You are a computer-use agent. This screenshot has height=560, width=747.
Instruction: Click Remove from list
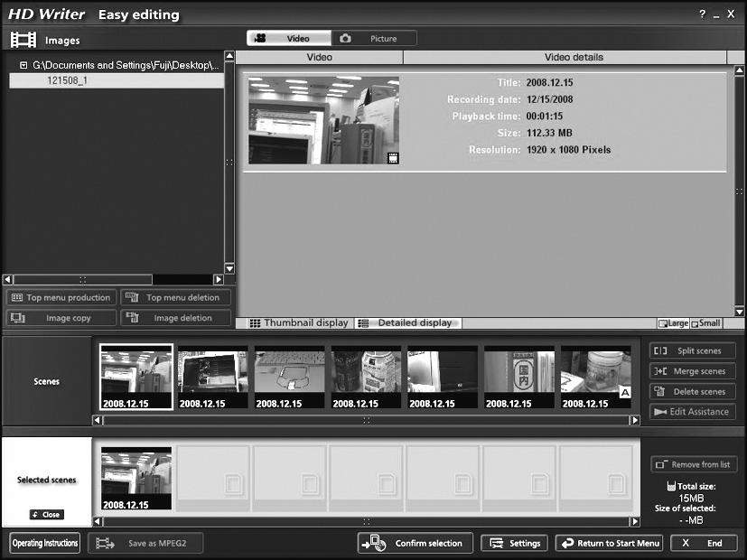pos(694,464)
